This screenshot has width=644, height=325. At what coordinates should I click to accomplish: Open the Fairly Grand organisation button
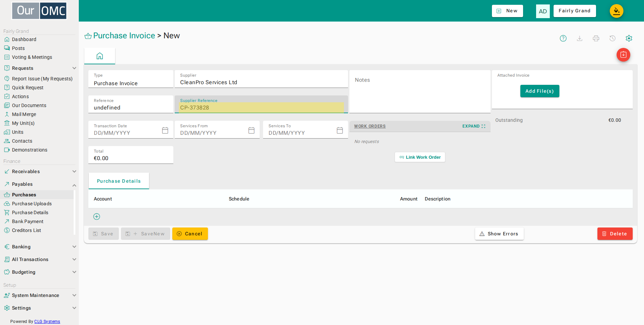(575, 11)
